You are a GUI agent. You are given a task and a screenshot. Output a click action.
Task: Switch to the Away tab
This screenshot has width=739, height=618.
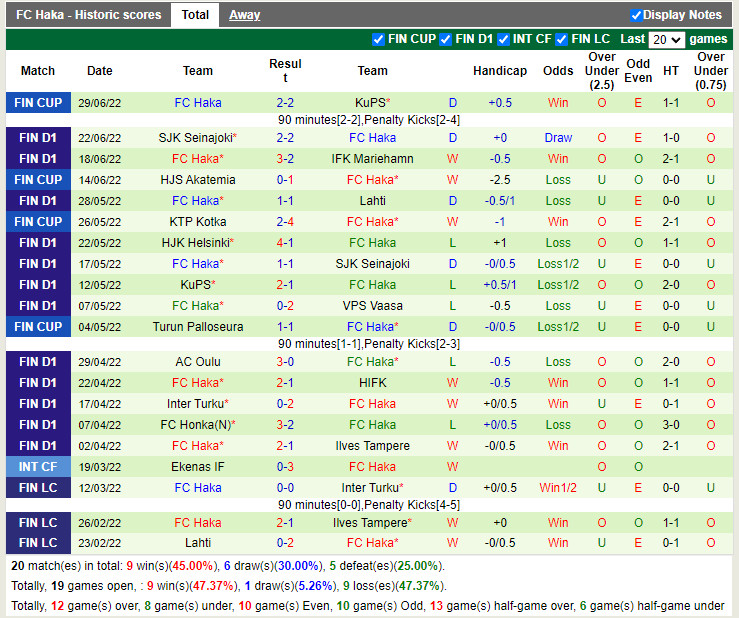click(x=244, y=15)
